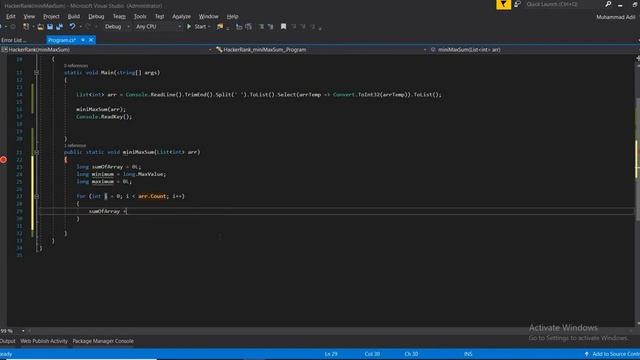Toggle pin on Program.cs tab
Viewport: 640px width, 360px height.
[x=83, y=40]
